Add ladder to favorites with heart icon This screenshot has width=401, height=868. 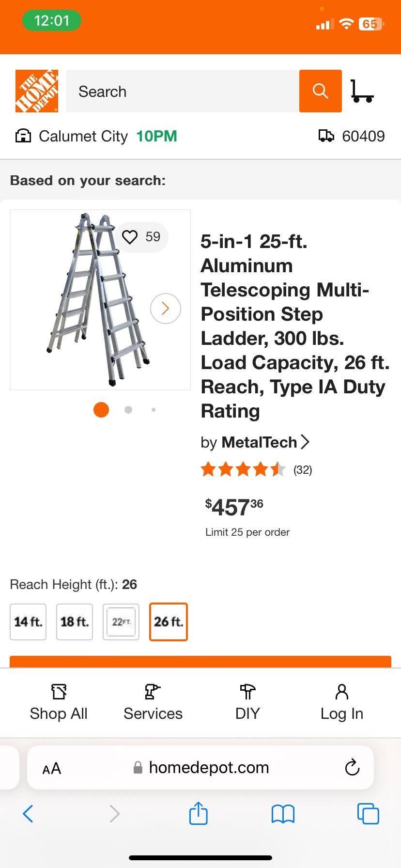pyautogui.click(x=130, y=237)
